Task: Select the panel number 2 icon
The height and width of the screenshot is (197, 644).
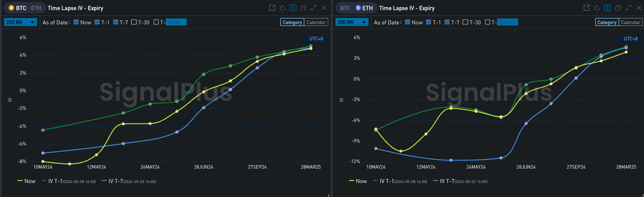Action: point(607,8)
